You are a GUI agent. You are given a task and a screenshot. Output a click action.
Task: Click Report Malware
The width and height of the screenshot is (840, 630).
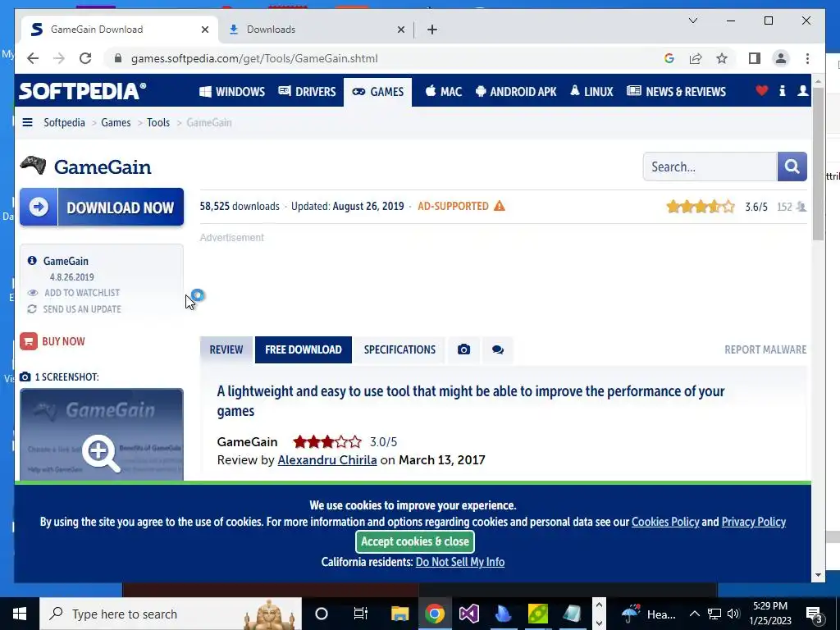click(765, 349)
